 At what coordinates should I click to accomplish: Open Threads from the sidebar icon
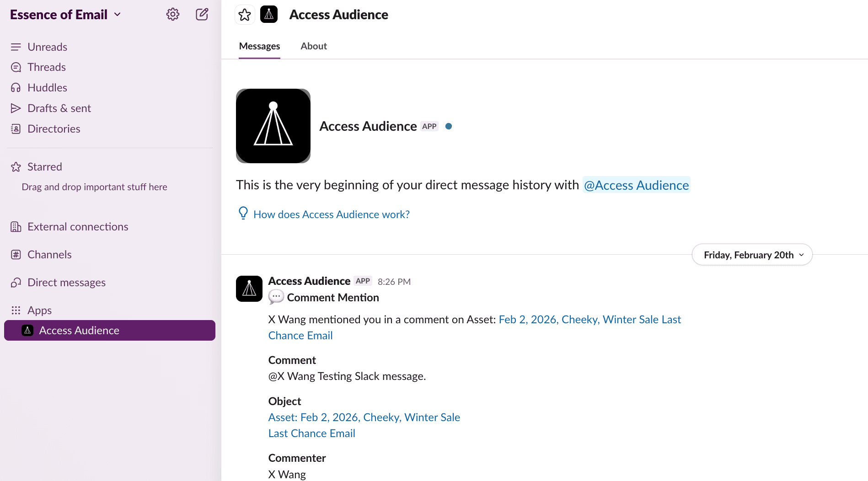[16, 67]
